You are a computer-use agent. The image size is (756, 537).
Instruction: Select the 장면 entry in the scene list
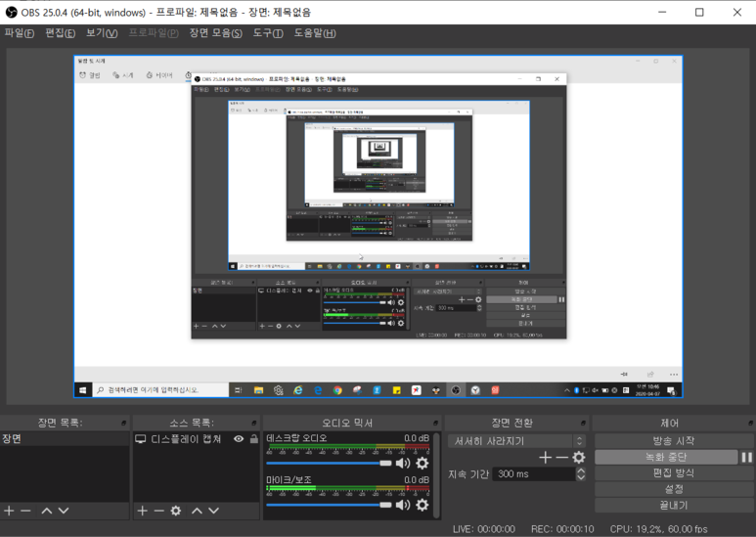pyautogui.click(x=65, y=438)
